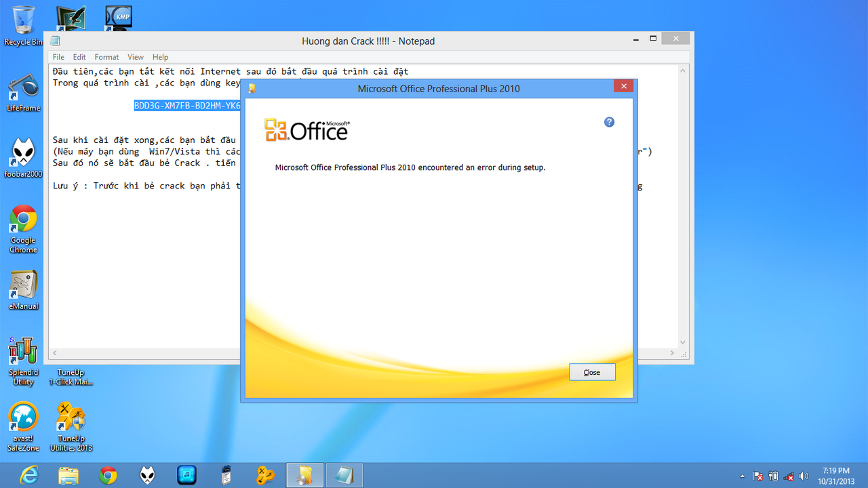This screenshot has height=488, width=868.
Task: Select the LifeFrame desktop shortcut
Action: (23, 92)
